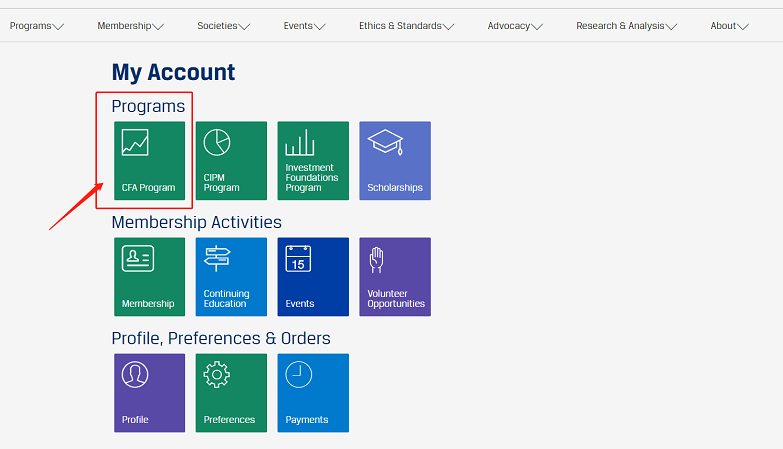Open the Profile person tile

click(149, 392)
